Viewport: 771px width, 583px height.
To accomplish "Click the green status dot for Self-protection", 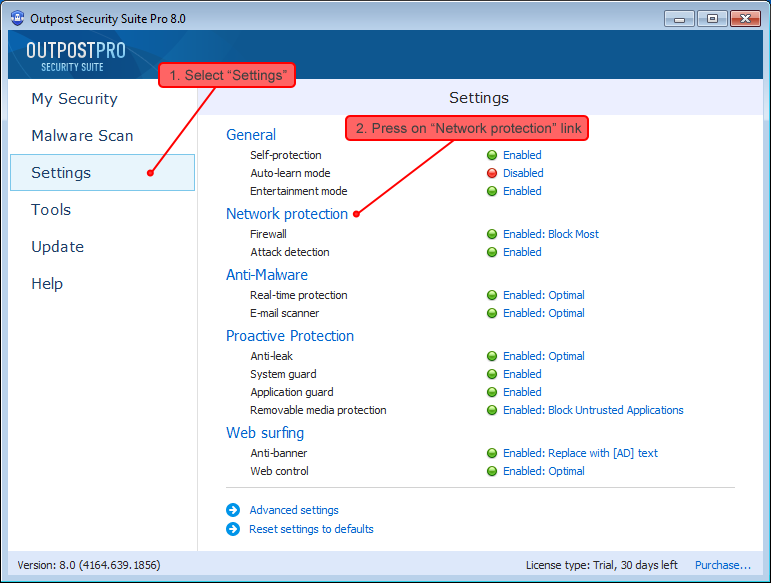I will pos(492,155).
